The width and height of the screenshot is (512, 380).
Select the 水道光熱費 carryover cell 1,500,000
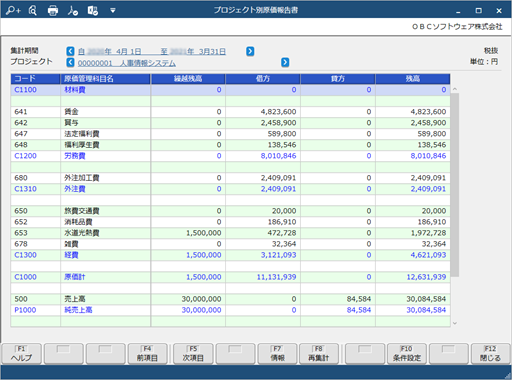188,233
